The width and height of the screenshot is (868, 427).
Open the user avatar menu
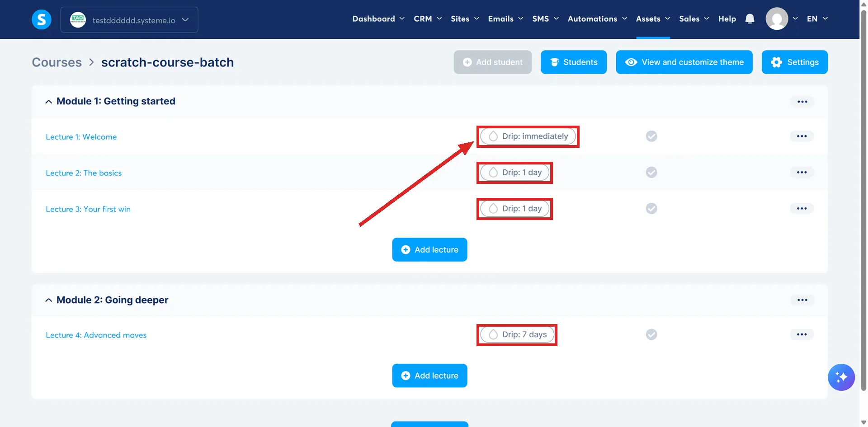point(777,19)
